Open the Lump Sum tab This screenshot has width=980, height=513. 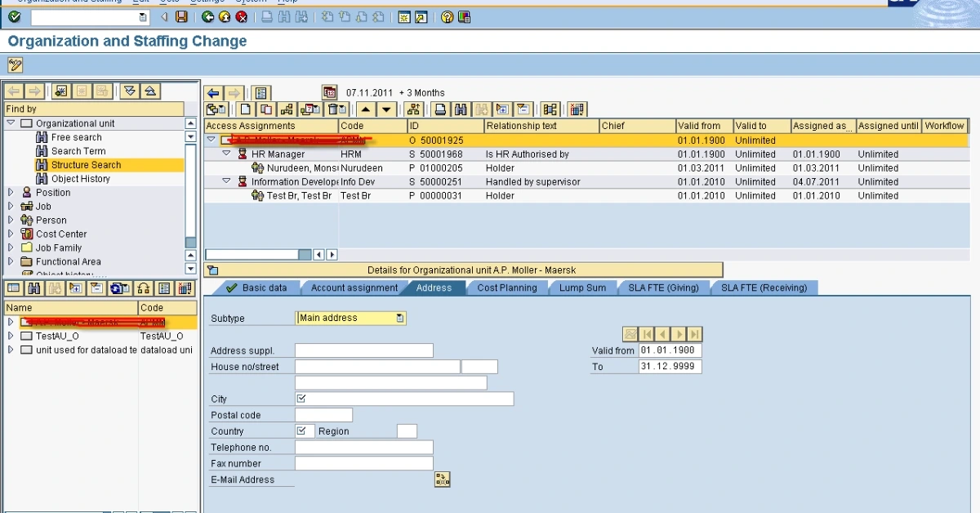tap(582, 288)
